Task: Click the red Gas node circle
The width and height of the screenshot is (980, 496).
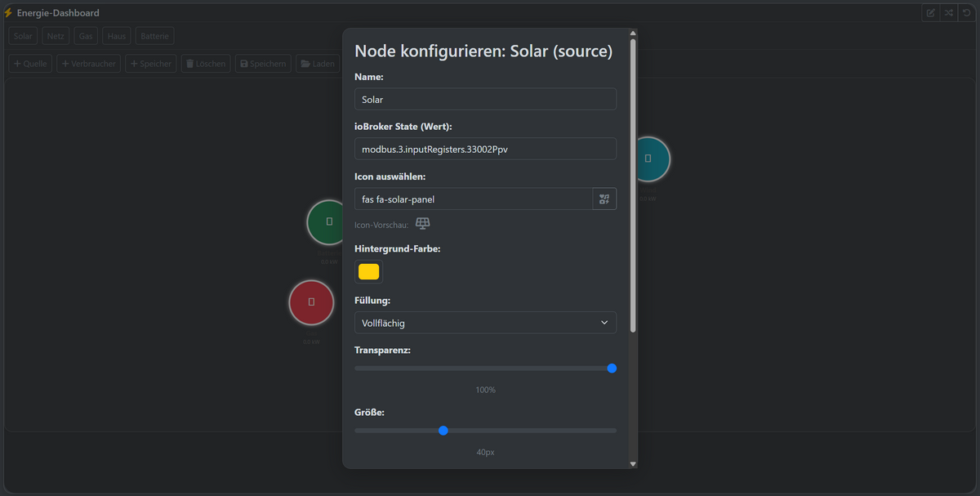Action: tap(311, 302)
